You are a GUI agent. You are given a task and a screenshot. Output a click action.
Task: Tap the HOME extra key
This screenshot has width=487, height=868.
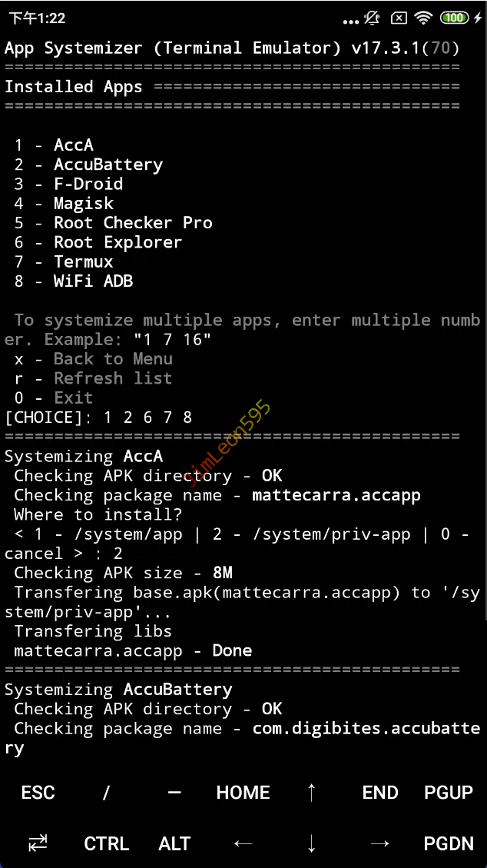[x=243, y=792]
